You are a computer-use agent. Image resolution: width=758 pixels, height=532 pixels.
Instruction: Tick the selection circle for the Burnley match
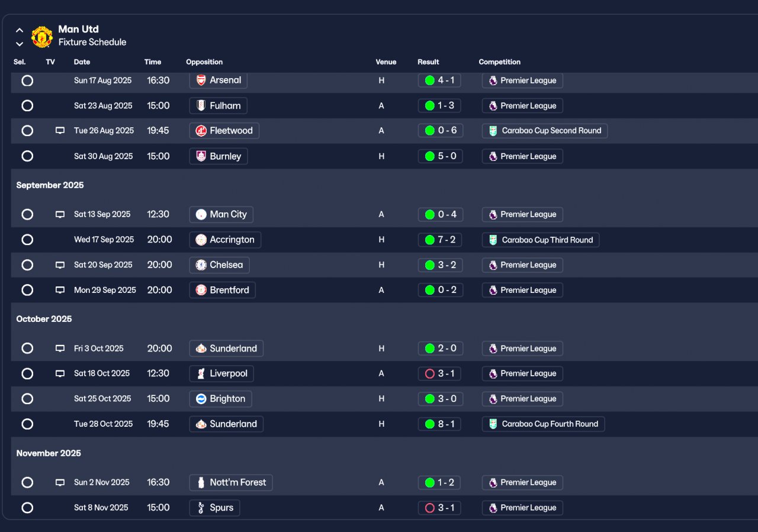27,156
